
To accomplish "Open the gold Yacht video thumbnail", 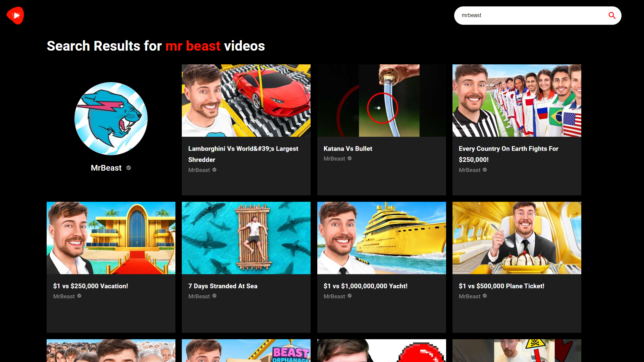I will pos(381,238).
